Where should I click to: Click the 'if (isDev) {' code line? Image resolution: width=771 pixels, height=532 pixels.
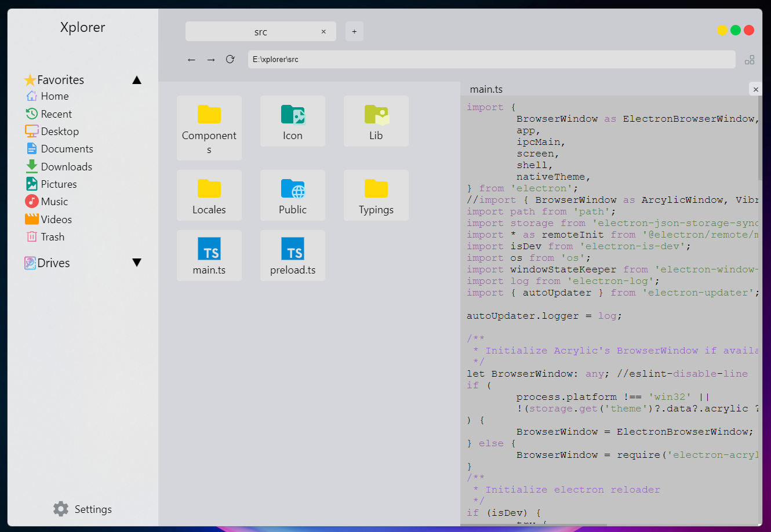[x=504, y=513]
